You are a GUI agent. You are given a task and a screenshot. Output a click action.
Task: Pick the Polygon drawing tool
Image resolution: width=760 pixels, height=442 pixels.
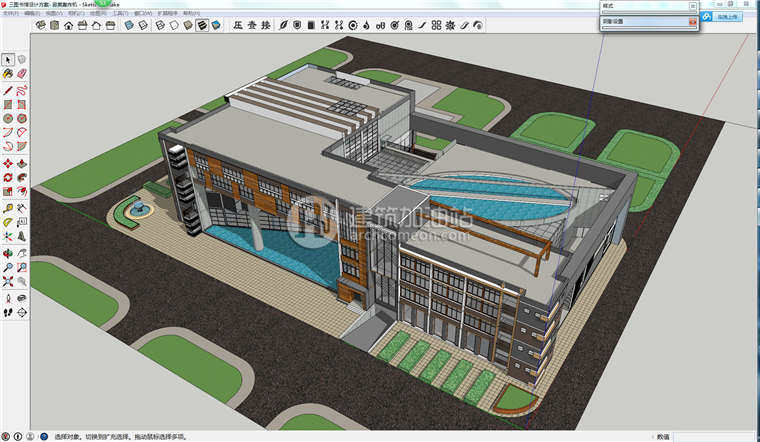21,118
